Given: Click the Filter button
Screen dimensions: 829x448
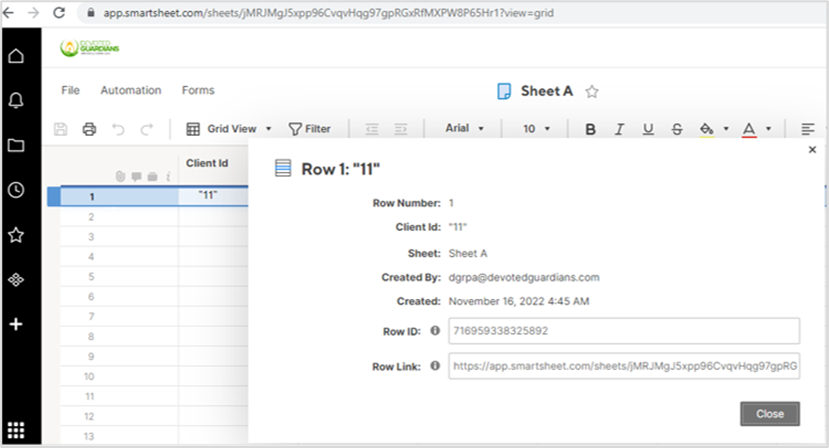Looking at the screenshot, I should pyautogui.click(x=309, y=129).
